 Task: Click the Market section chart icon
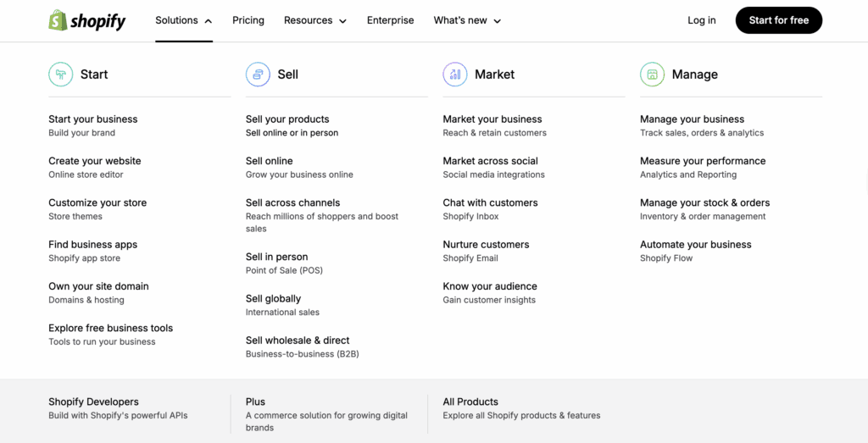455,74
